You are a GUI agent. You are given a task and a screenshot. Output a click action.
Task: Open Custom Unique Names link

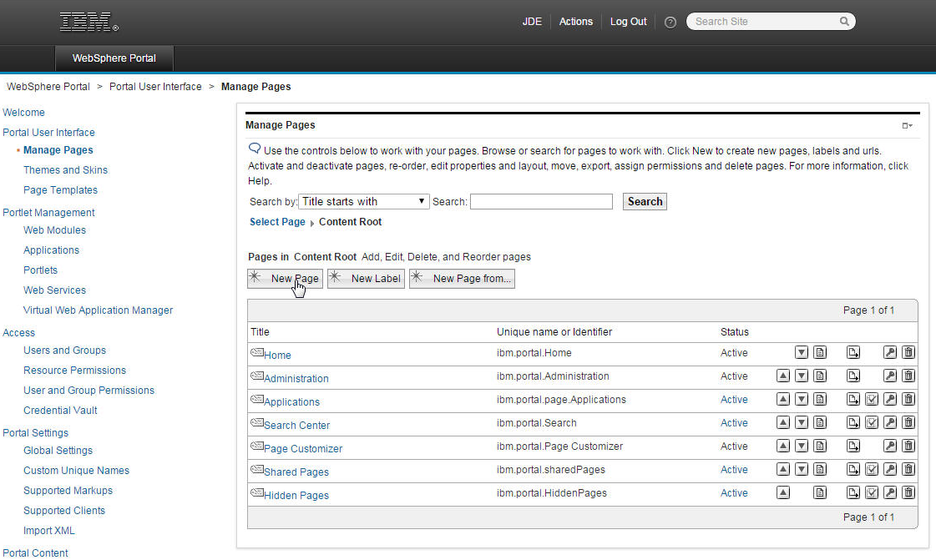(77, 471)
